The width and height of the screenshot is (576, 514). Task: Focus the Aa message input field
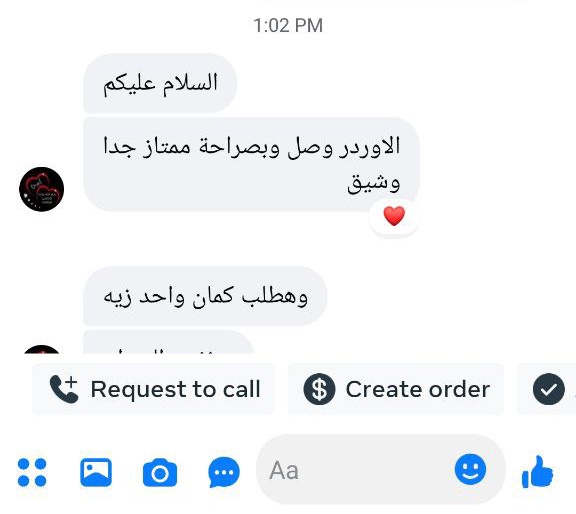click(381, 470)
